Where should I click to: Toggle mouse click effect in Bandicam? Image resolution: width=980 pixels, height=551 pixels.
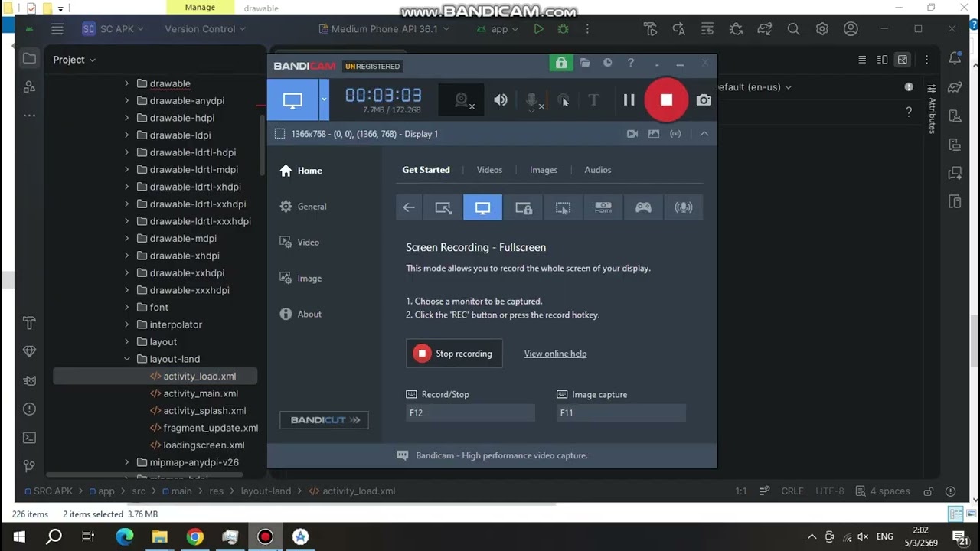tap(563, 100)
